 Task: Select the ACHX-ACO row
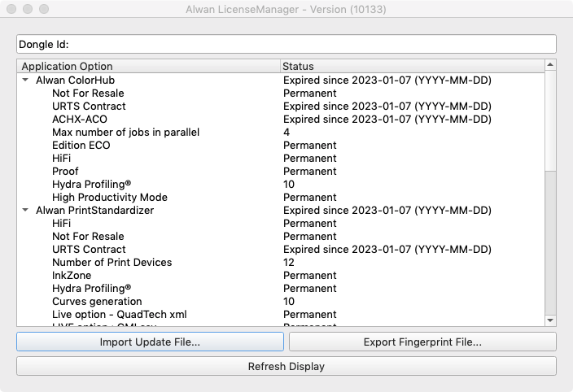click(281, 119)
